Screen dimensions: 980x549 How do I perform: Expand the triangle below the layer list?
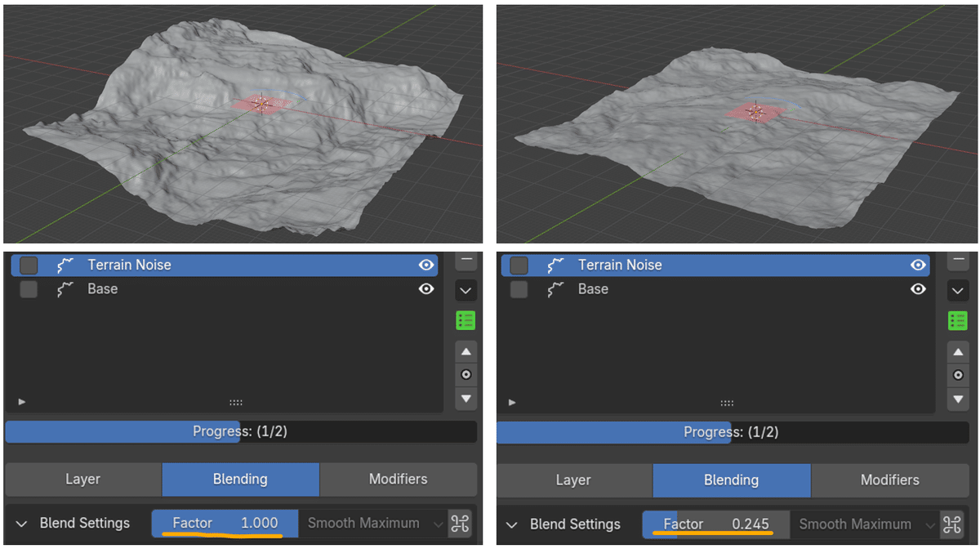coord(21,401)
